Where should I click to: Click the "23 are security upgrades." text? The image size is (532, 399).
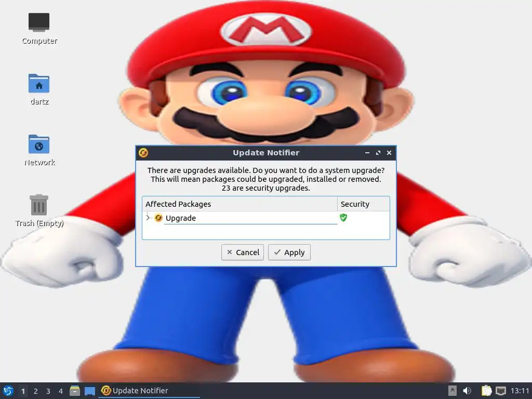[x=265, y=188]
